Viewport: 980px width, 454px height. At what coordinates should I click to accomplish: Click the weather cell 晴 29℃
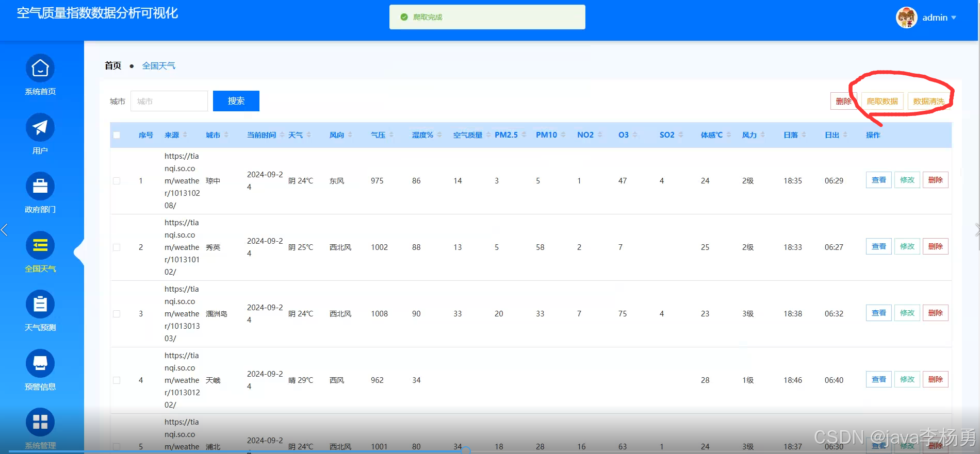pos(301,380)
